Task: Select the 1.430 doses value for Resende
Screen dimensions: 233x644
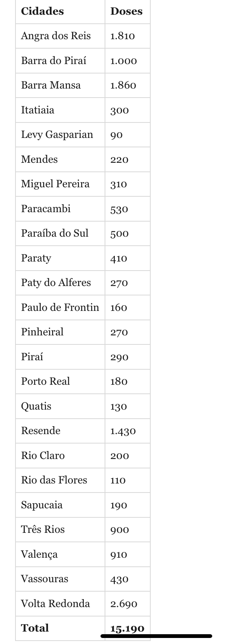Action: (123, 431)
